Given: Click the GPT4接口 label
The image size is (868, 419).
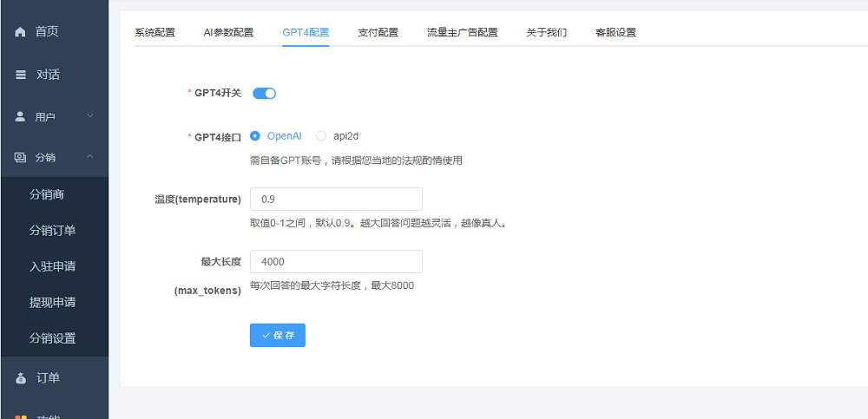Looking at the screenshot, I should pos(218,137).
